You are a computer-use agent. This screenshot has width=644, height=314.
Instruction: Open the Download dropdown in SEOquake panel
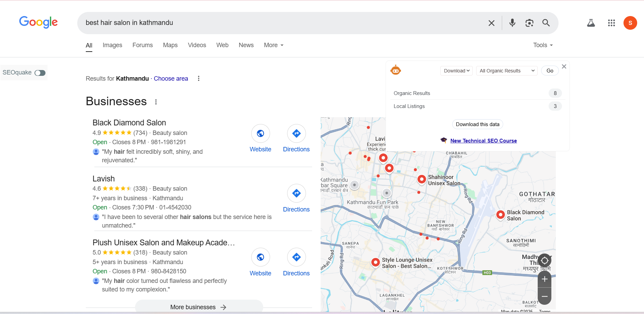click(456, 70)
